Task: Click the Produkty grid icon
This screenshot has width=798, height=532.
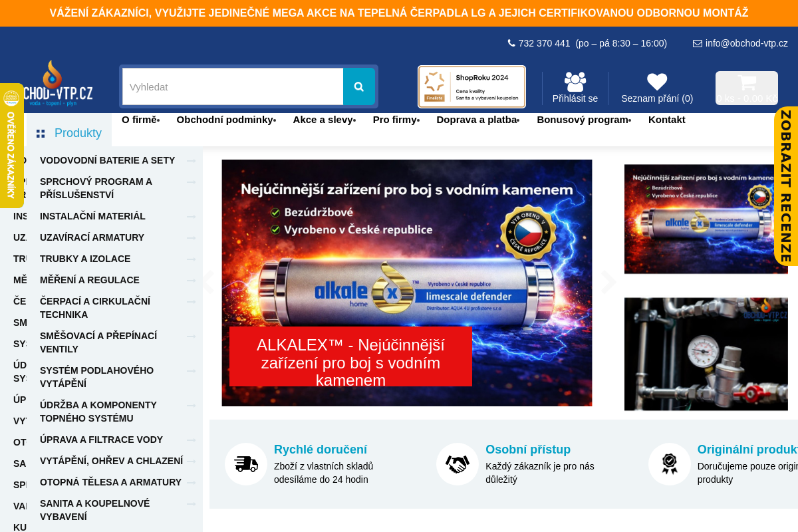Action: click(41, 134)
